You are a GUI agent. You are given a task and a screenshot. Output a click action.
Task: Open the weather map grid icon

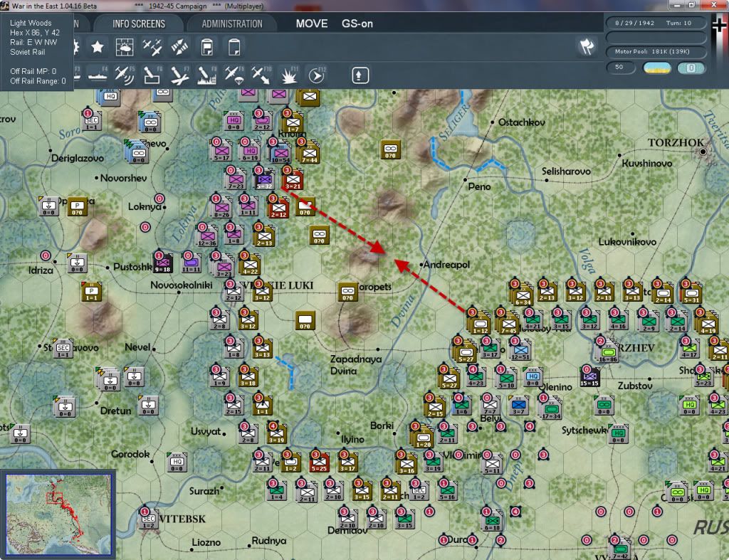pyautogui.click(x=124, y=47)
